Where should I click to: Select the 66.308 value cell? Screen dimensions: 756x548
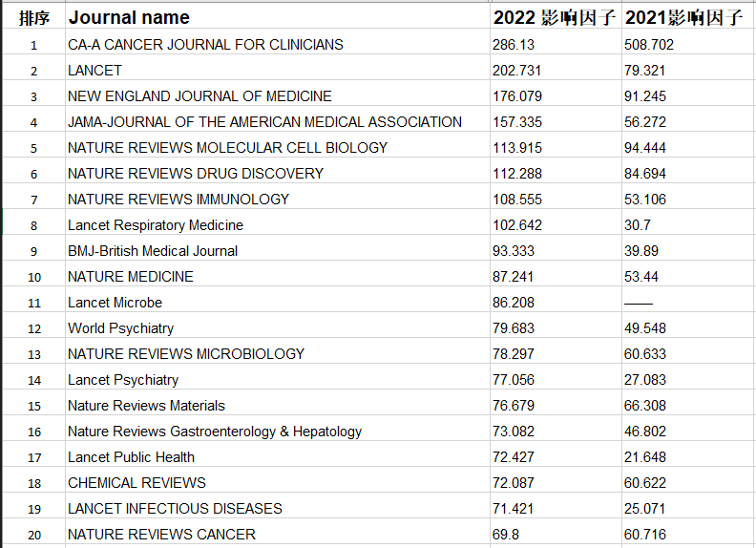tap(688, 402)
